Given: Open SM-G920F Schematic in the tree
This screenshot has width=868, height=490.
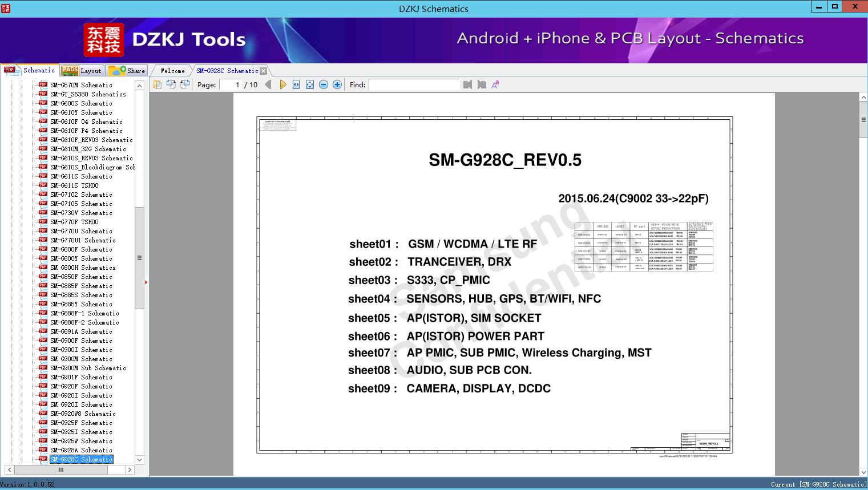Looking at the screenshot, I should click(81, 386).
